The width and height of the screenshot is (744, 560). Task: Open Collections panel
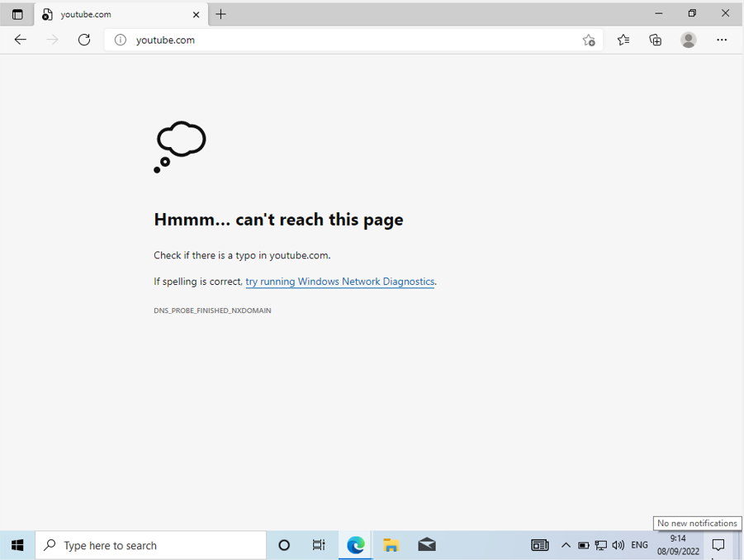(656, 40)
